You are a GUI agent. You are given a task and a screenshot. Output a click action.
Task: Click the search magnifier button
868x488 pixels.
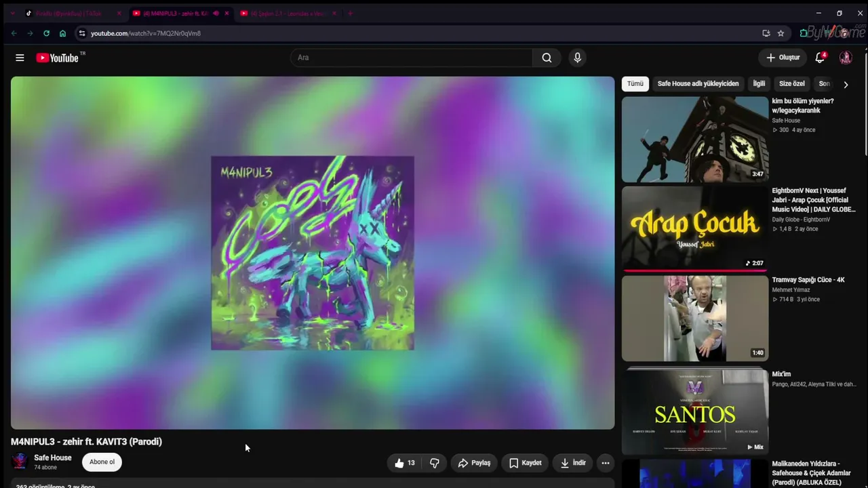(547, 58)
